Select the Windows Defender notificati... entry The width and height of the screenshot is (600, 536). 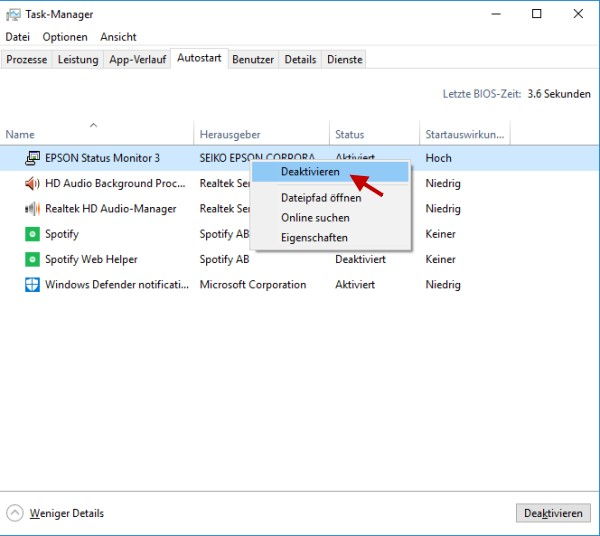117,285
